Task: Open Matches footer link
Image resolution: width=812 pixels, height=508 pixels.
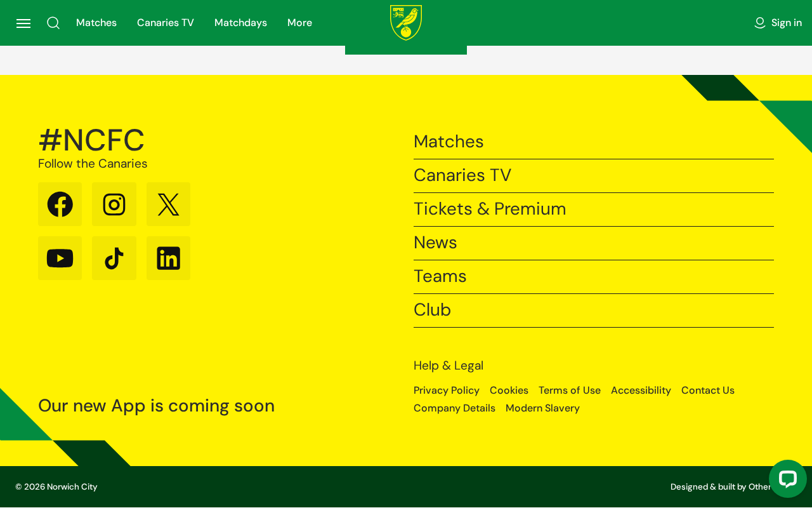Action: point(594,142)
